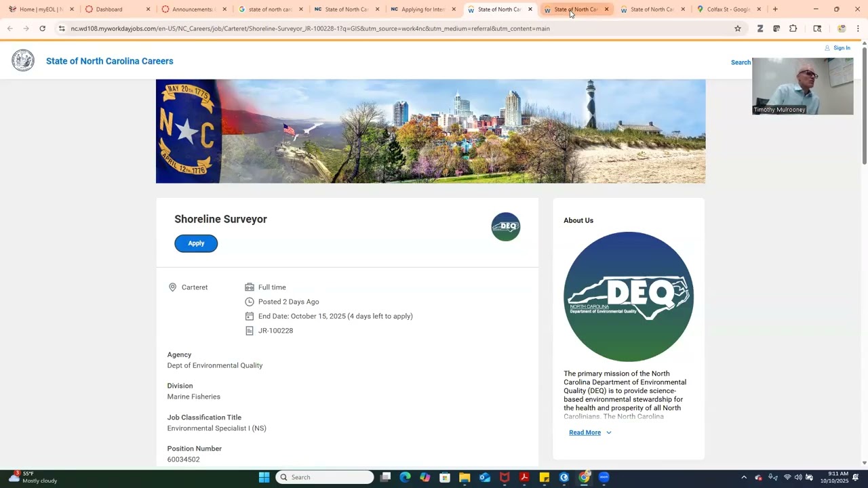This screenshot has width=868, height=488.
Task: Open Copilot from the taskbar
Action: click(425, 477)
